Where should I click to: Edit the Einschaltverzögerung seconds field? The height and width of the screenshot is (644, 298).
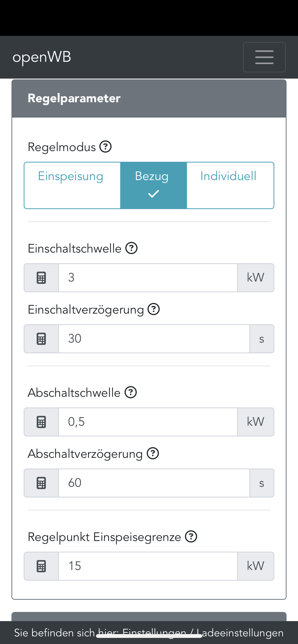point(154,339)
